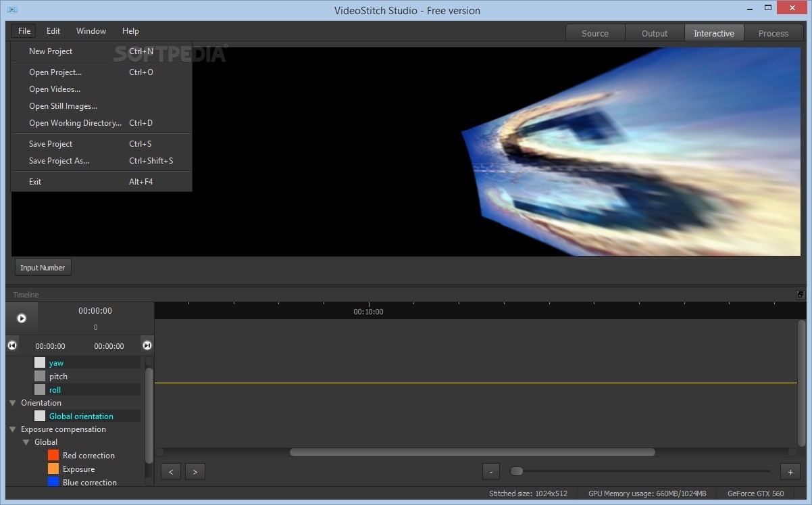
Task: Choose New Project from the File menu
Action: pyautogui.click(x=101, y=51)
